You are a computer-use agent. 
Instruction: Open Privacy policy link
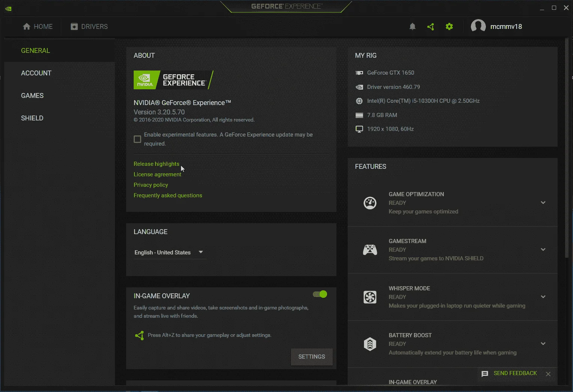click(x=151, y=185)
